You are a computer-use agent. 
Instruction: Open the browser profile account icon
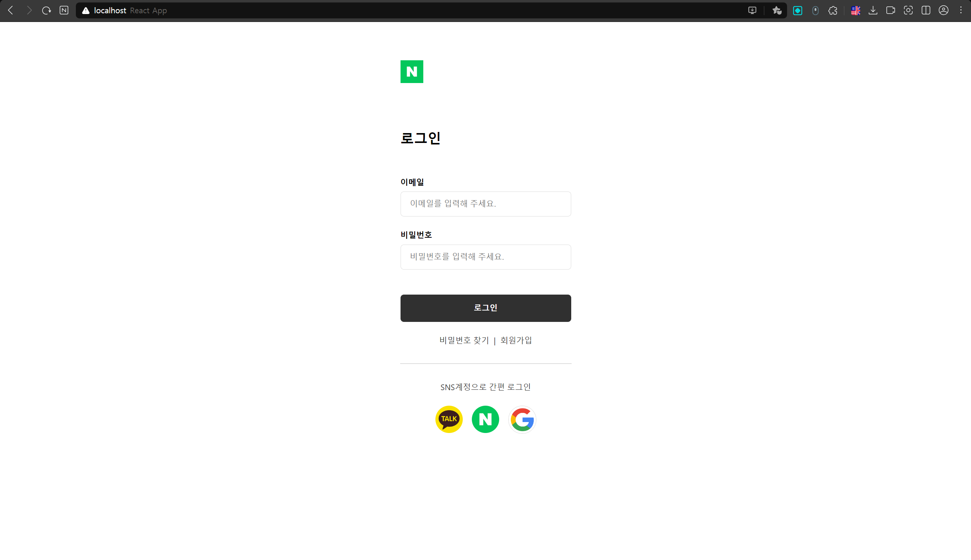pyautogui.click(x=943, y=10)
